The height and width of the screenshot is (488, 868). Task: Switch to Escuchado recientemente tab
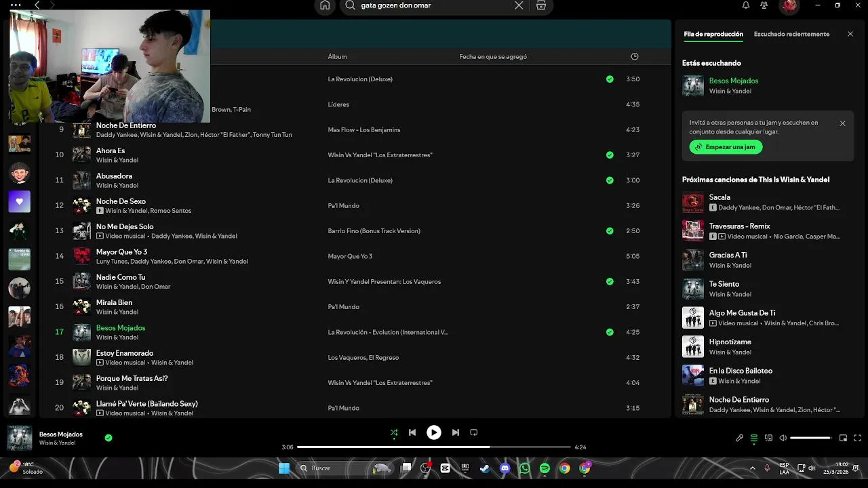pyautogui.click(x=791, y=34)
